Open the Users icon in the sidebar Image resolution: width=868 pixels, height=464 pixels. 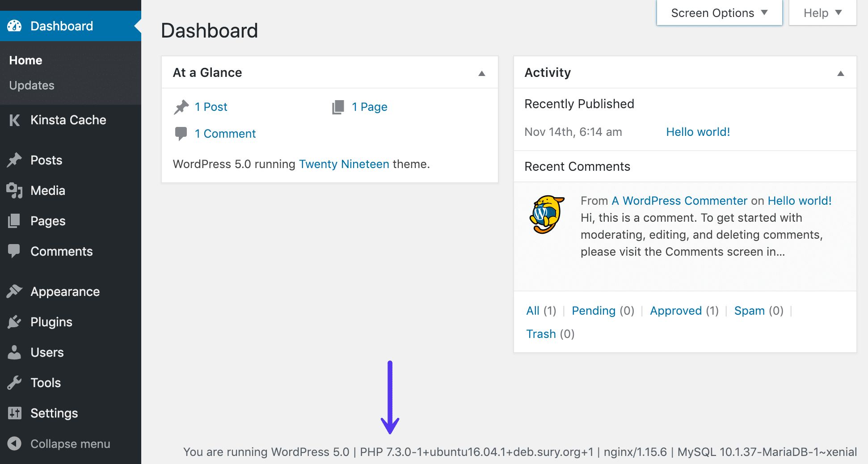15,352
